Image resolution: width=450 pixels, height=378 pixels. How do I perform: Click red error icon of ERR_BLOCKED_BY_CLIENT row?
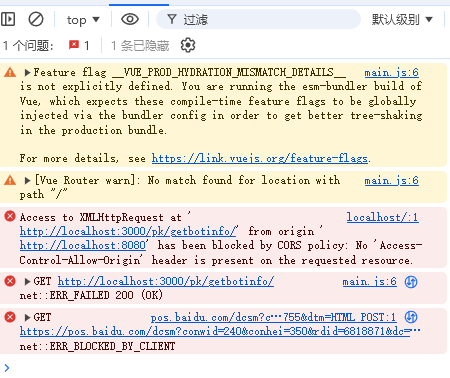[x=10, y=317]
